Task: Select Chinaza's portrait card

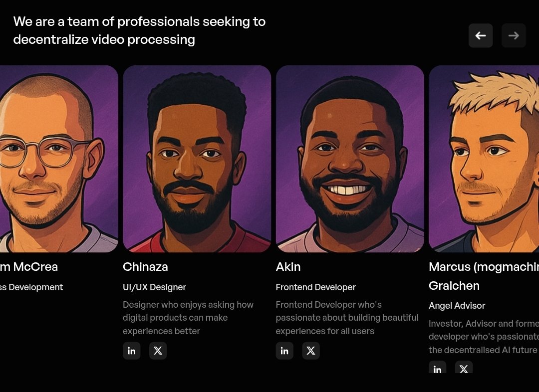Action: point(197,159)
